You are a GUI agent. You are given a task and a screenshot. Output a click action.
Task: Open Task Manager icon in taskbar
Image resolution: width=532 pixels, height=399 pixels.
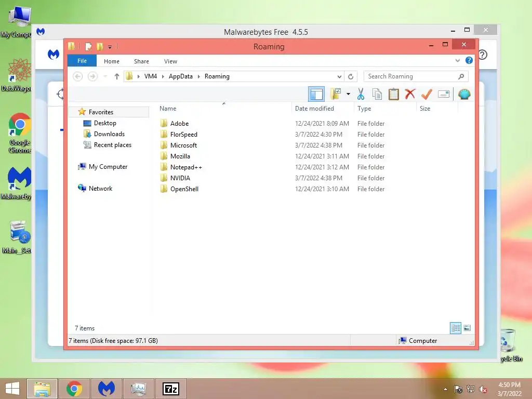138,389
